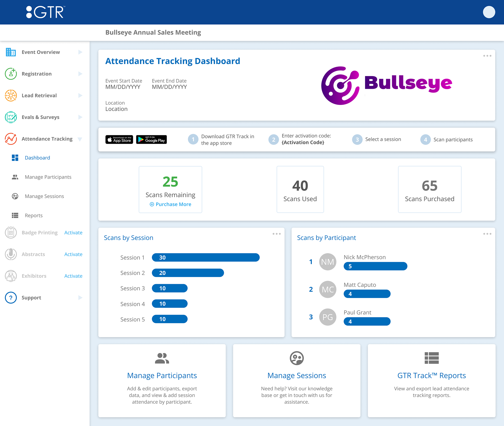Open the Manage Sessions card title link
504x426 pixels.
coord(297,375)
